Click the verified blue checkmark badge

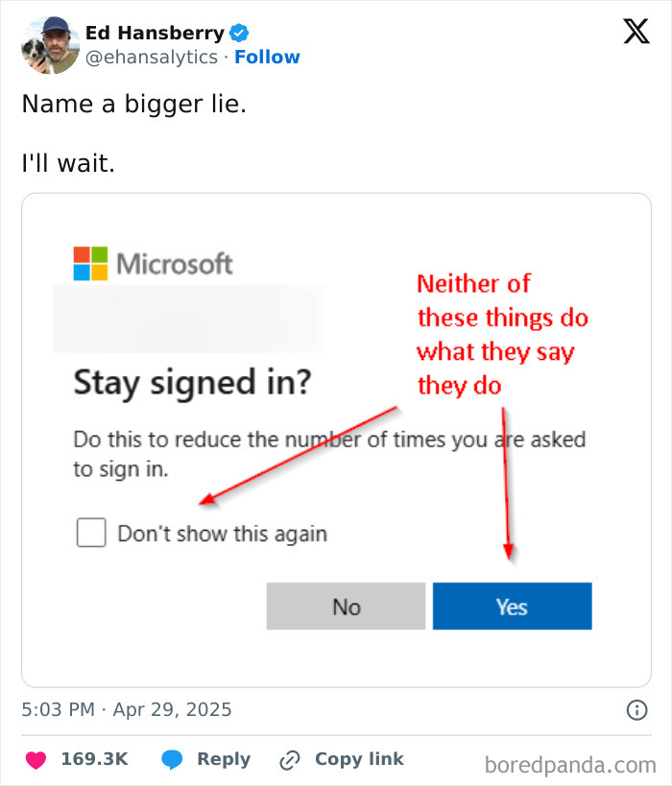tap(237, 32)
